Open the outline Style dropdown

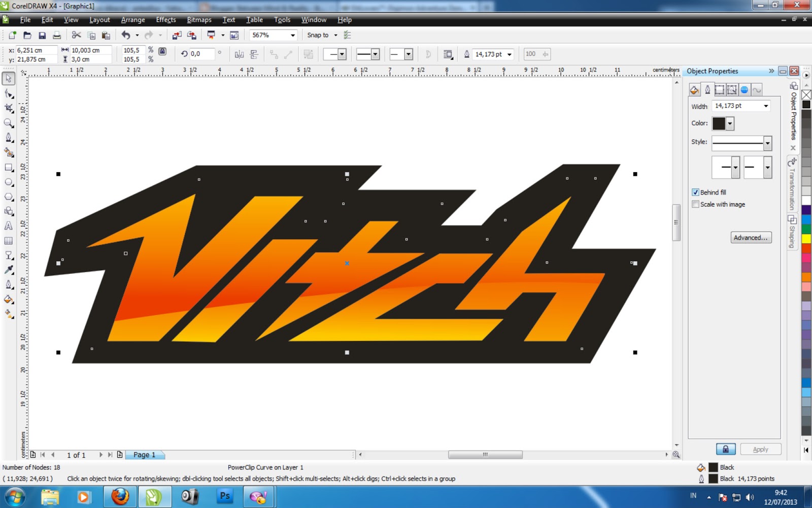[767, 143]
